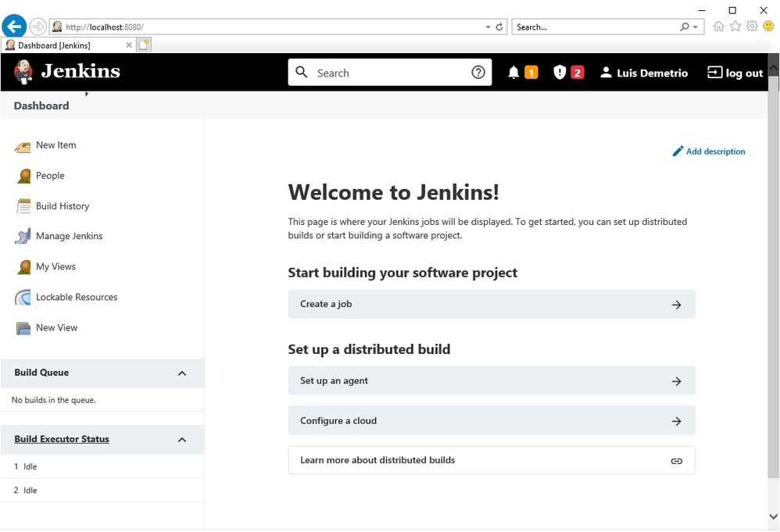Click 'No builds in the queue.' text
The image size is (780, 532).
(54, 400)
